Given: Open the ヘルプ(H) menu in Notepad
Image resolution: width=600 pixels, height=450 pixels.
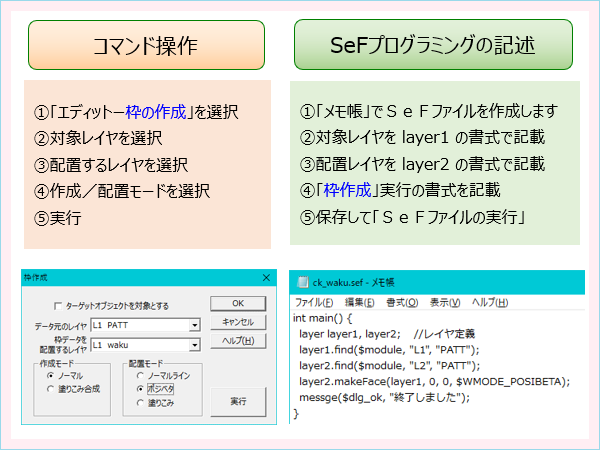Looking at the screenshot, I should (x=491, y=302).
